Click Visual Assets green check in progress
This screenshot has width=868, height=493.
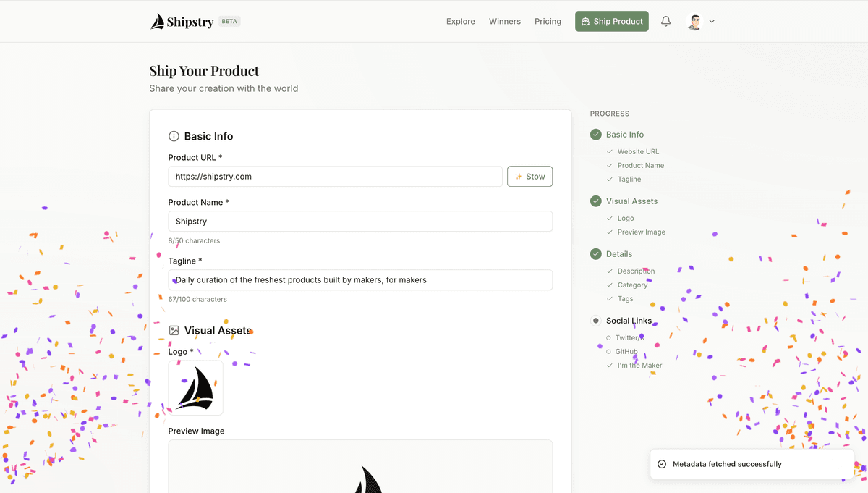[596, 201]
